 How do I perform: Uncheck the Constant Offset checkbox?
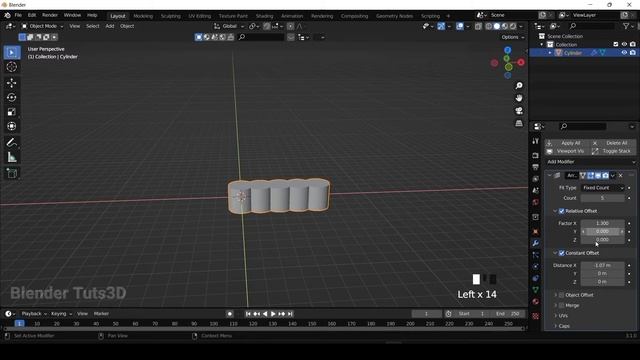[562, 253]
